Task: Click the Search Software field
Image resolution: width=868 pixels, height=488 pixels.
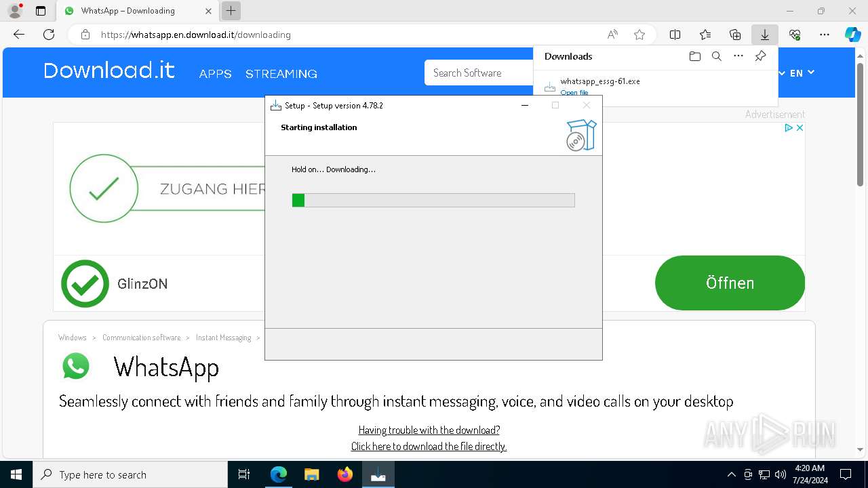Action: [x=479, y=73]
